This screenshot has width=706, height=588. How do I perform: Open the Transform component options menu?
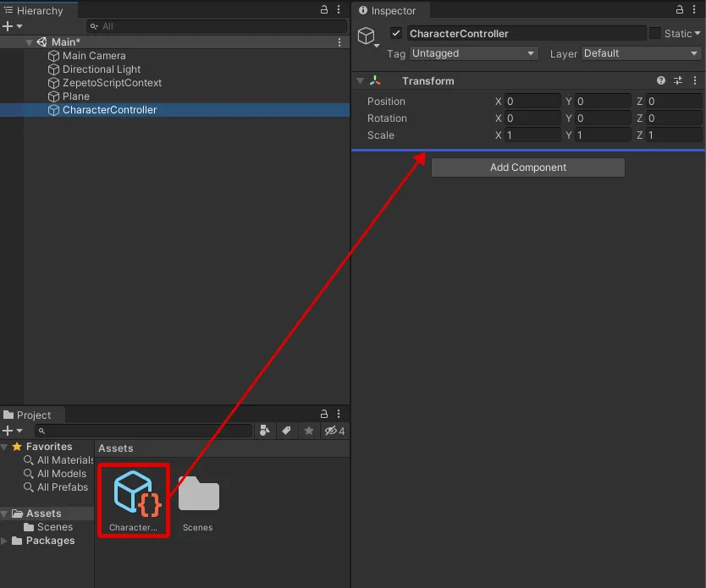tap(695, 80)
